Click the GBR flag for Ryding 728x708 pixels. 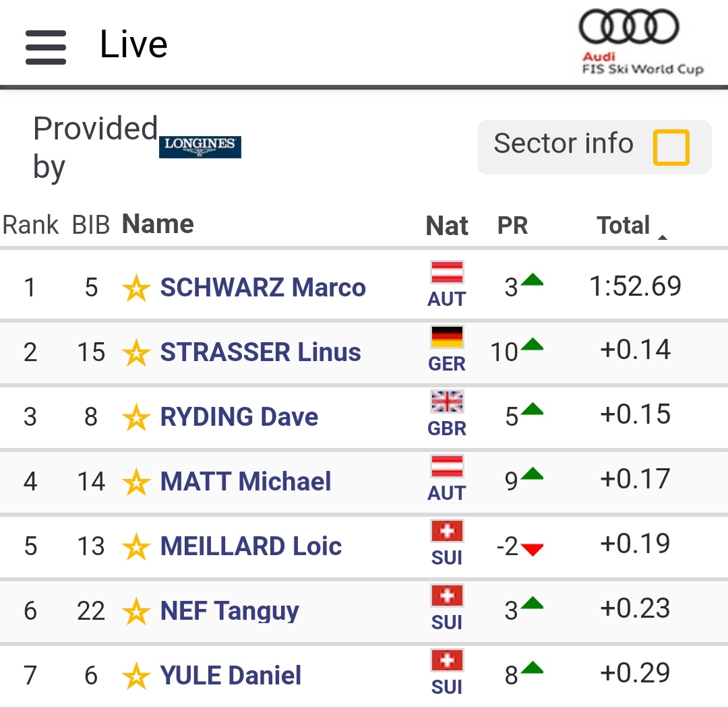click(x=447, y=402)
